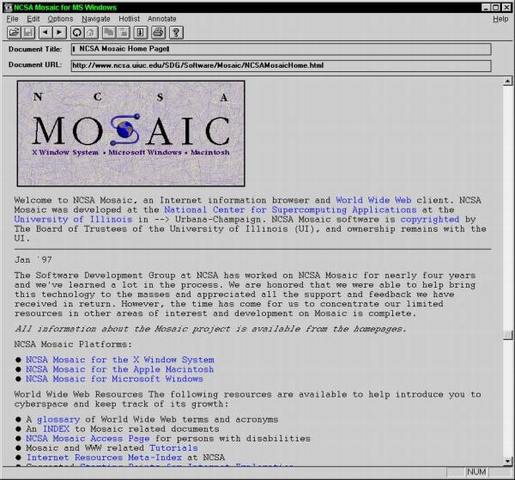Open the File menu
515x480 pixels.
click(12, 19)
